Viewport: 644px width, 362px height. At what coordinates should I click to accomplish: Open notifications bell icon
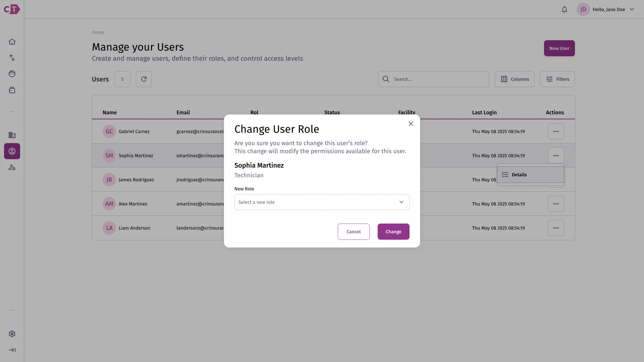(x=565, y=9)
